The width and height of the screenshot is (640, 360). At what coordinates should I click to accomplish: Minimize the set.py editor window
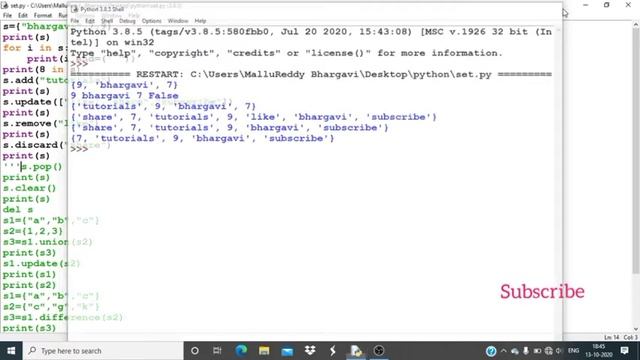coord(586,5)
